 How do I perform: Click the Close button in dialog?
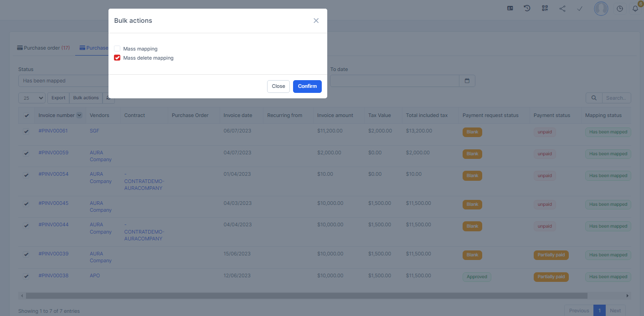pyautogui.click(x=278, y=86)
